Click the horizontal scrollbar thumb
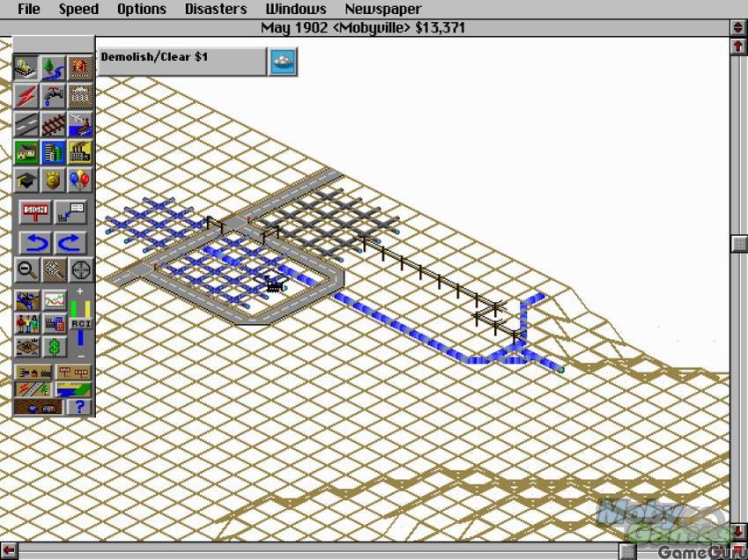 628,550
